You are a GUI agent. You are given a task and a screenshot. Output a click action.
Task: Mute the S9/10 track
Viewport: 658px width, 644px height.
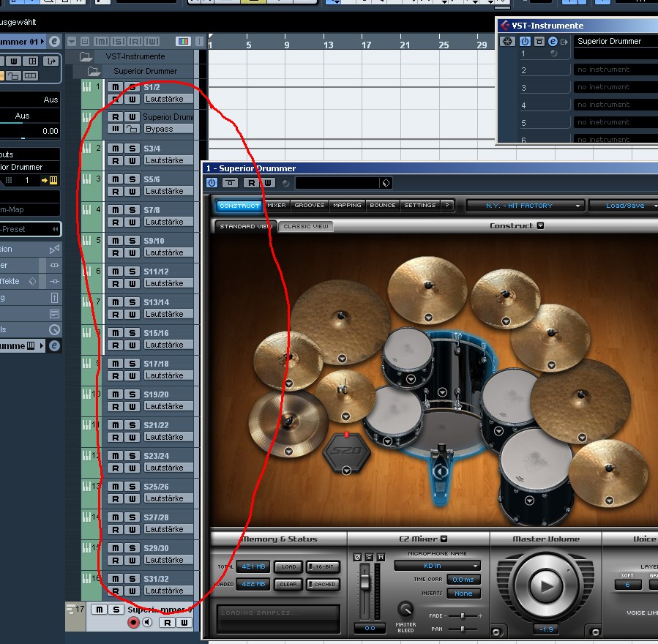coord(116,241)
